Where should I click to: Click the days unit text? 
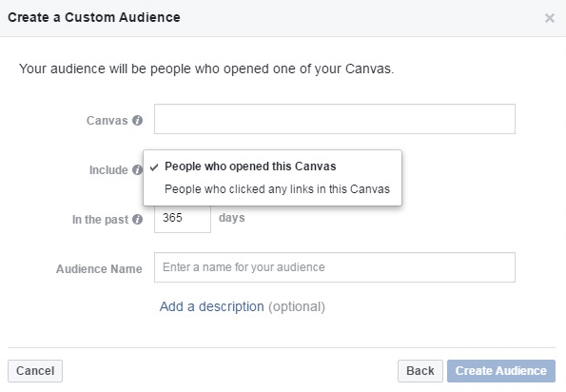pos(232,218)
